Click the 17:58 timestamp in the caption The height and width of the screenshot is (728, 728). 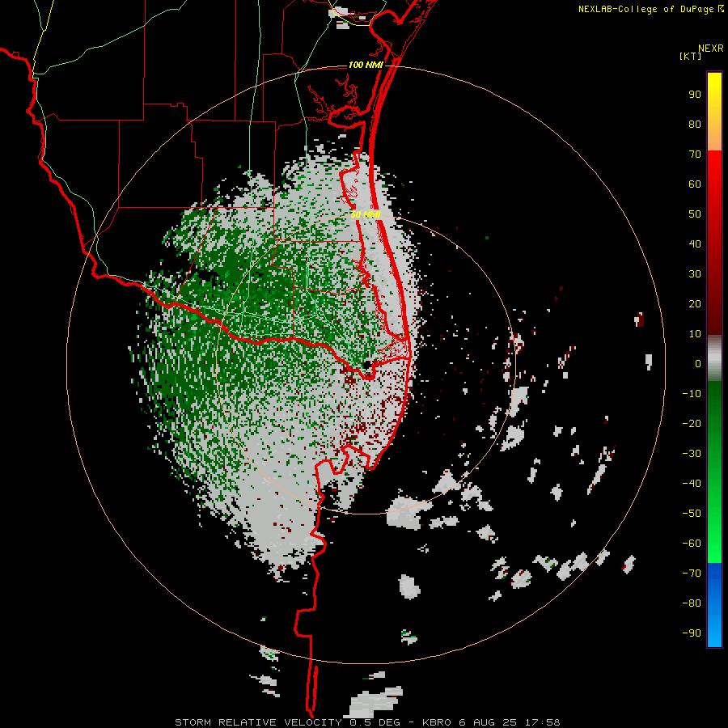click(x=542, y=722)
